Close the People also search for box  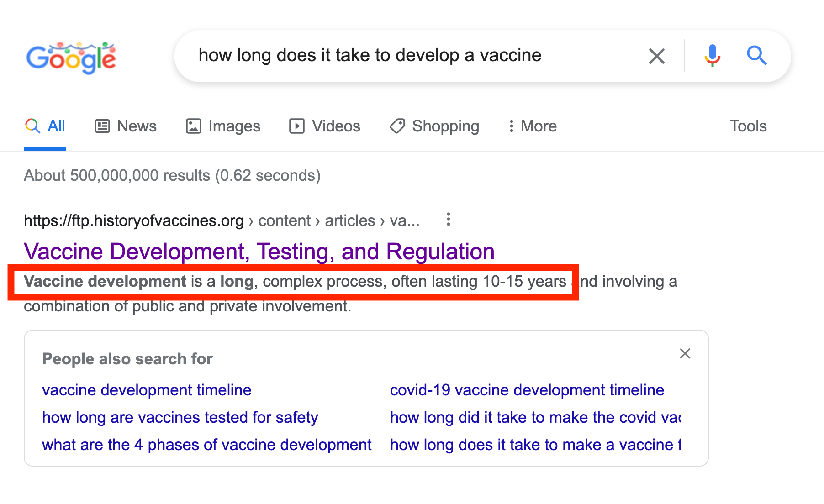coord(685,353)
